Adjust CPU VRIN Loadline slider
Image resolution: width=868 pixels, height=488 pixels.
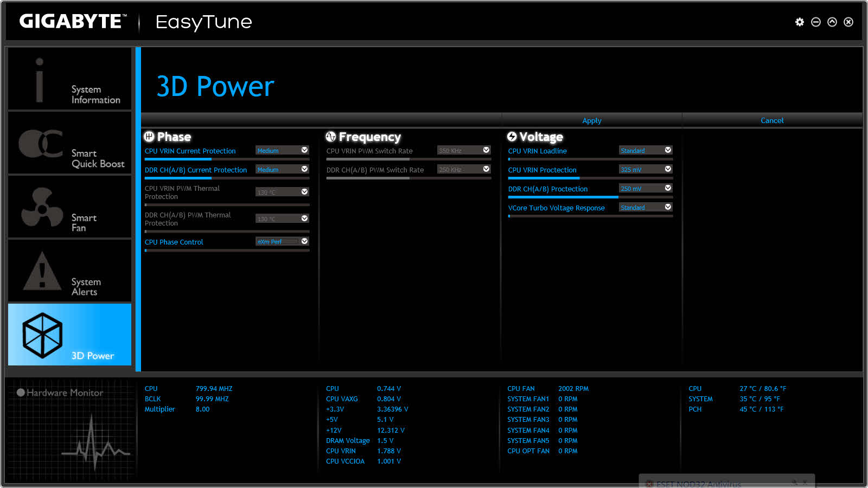590,159
